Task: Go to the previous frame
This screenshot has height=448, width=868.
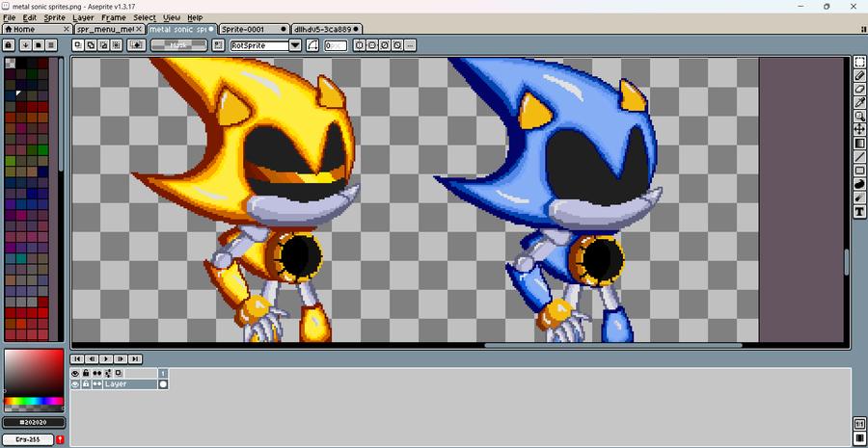Action: pos(92,359)
